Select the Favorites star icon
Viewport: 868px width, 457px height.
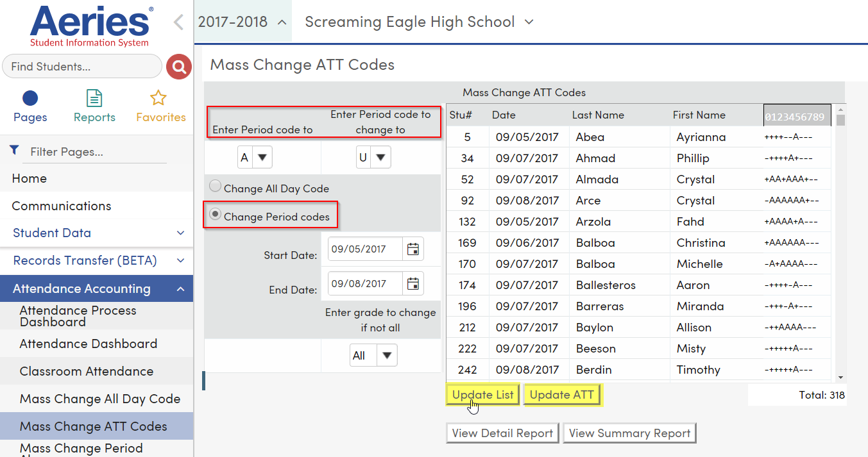pos(160,97)
